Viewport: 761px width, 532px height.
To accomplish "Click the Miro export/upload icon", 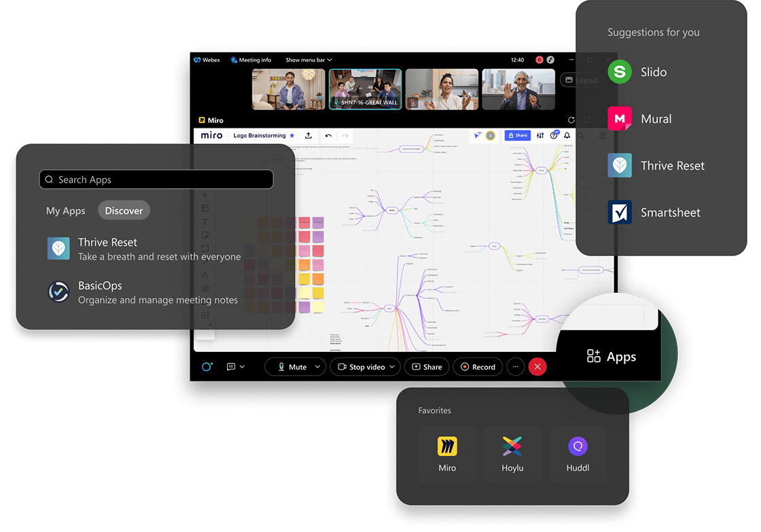I will click(x=308, y=136).
